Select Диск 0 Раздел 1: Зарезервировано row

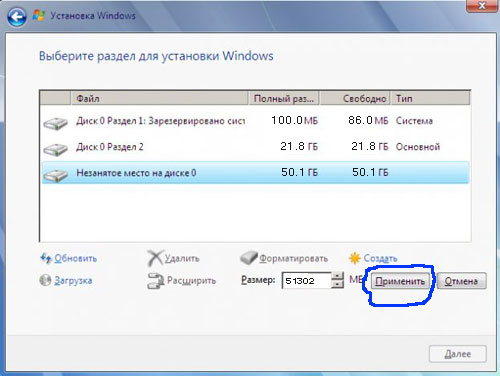(255, 121)
